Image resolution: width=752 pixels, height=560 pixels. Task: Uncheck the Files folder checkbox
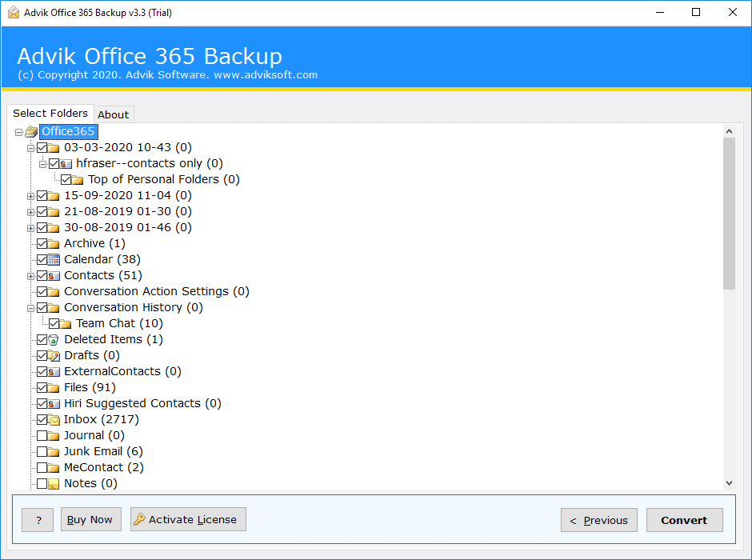click(42, 387)
